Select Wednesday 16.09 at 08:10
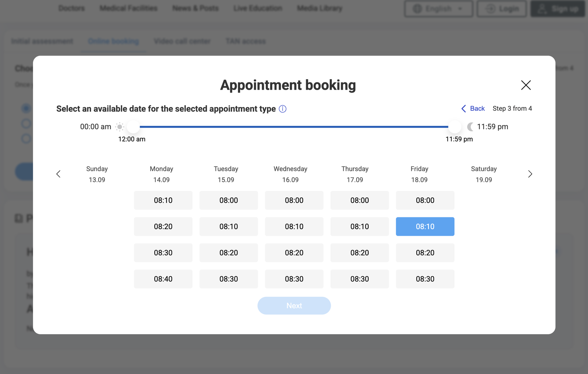 pyautogui.click(x=294, y=227)
